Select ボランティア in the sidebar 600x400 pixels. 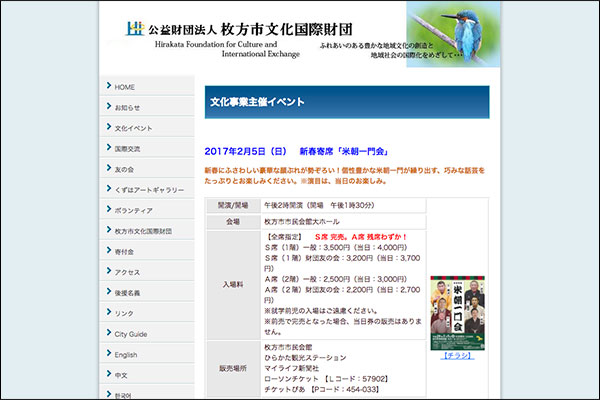coord(133,210)
